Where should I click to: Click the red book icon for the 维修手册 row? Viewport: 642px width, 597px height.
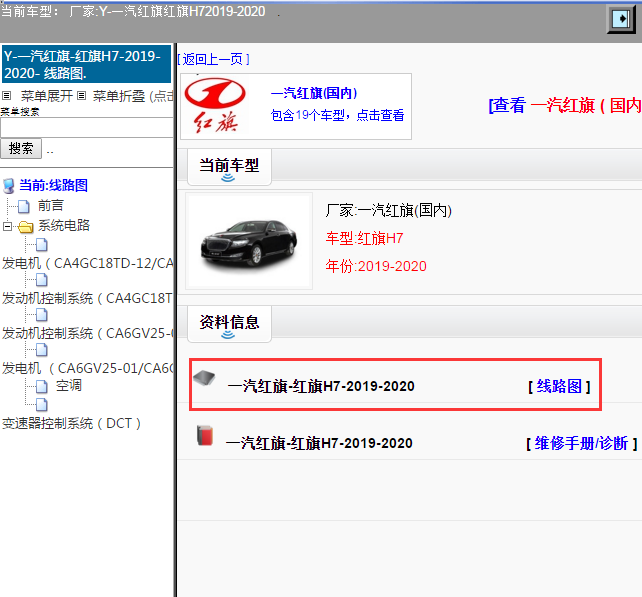205,435
